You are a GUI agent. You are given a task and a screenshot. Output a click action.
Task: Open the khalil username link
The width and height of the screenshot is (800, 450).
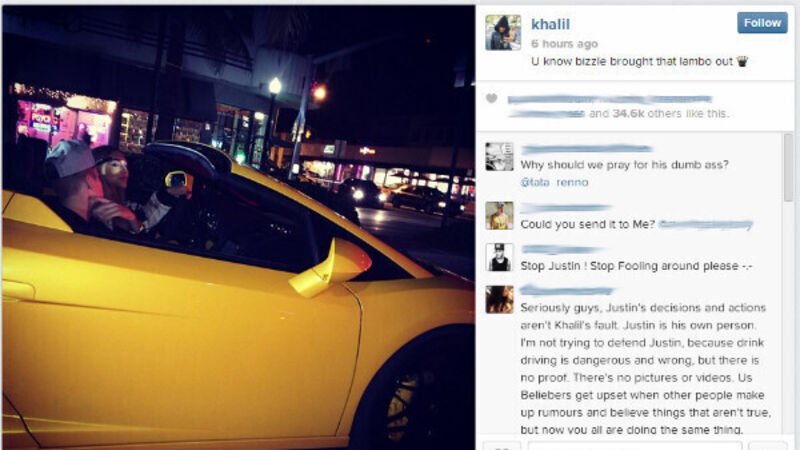click(551, 24)
